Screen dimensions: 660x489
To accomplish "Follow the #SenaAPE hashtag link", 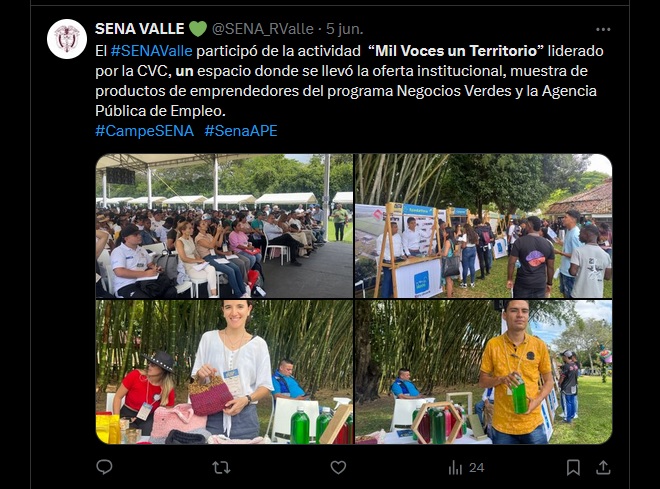I will [x=241, y=131].
